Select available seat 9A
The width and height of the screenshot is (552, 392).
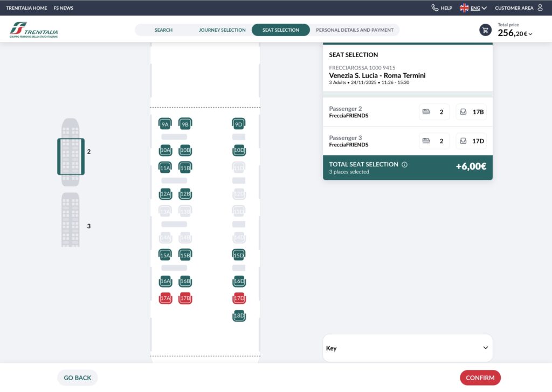tap(165, 124)
